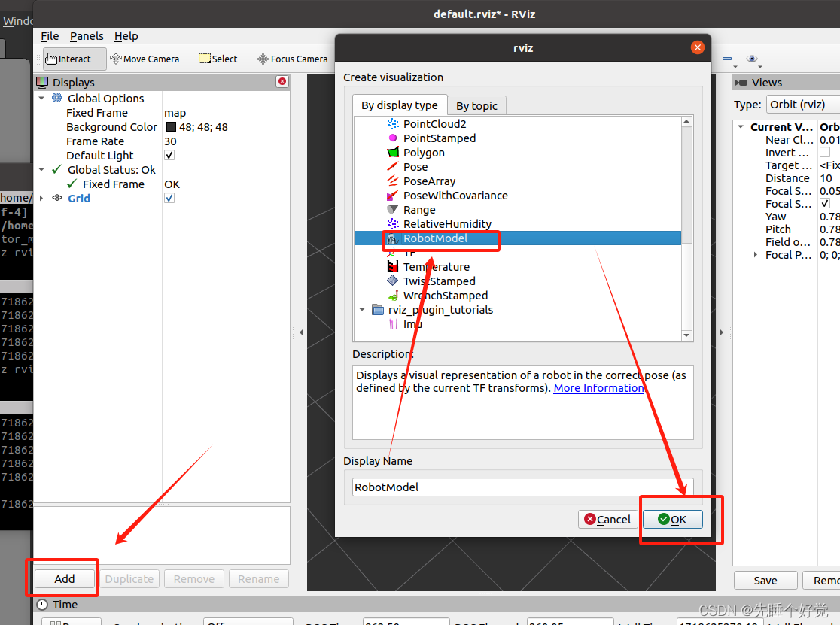
Task: Expand the Grid display item
Action: pyautogui.click(x=42, y=198)
